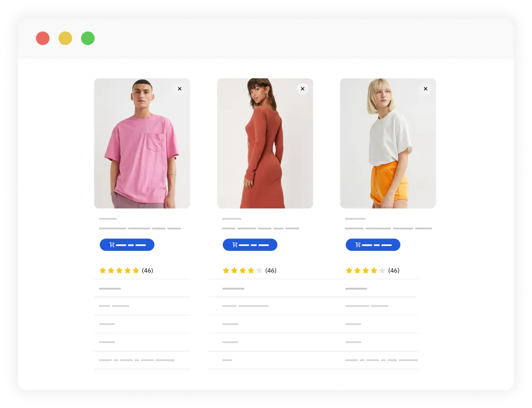Screen dimensions: 532x408
Task: Remove the red dress product card
Action: (303, 89)
